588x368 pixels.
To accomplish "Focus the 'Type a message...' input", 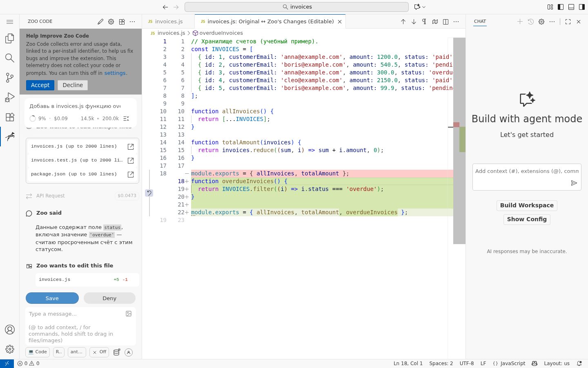I will tap(81, 326).
